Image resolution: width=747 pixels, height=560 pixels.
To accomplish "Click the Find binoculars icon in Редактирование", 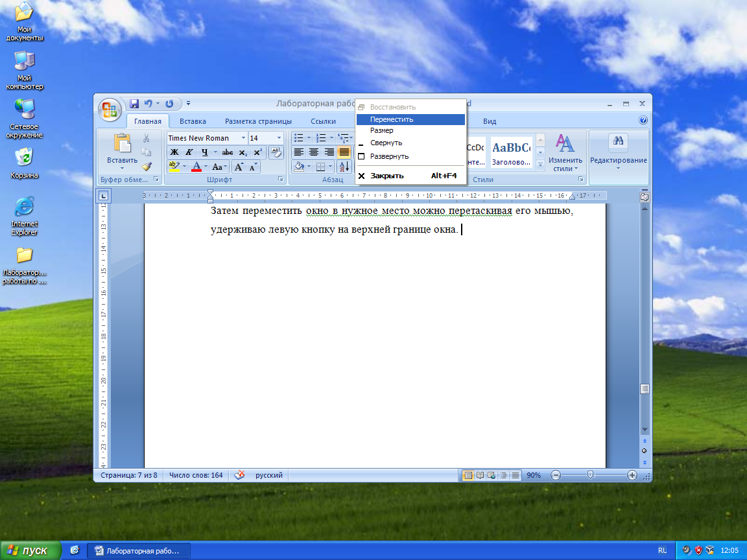I will click(x=618, y=141).
